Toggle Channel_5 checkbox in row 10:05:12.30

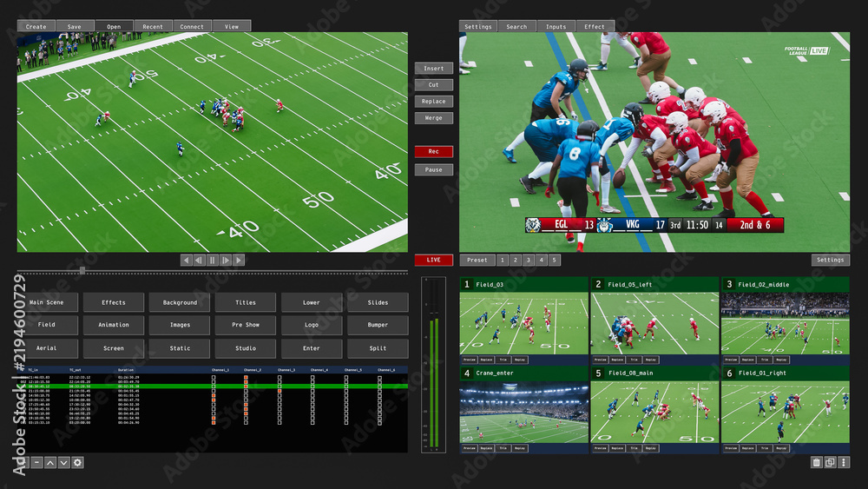[346, 400]
